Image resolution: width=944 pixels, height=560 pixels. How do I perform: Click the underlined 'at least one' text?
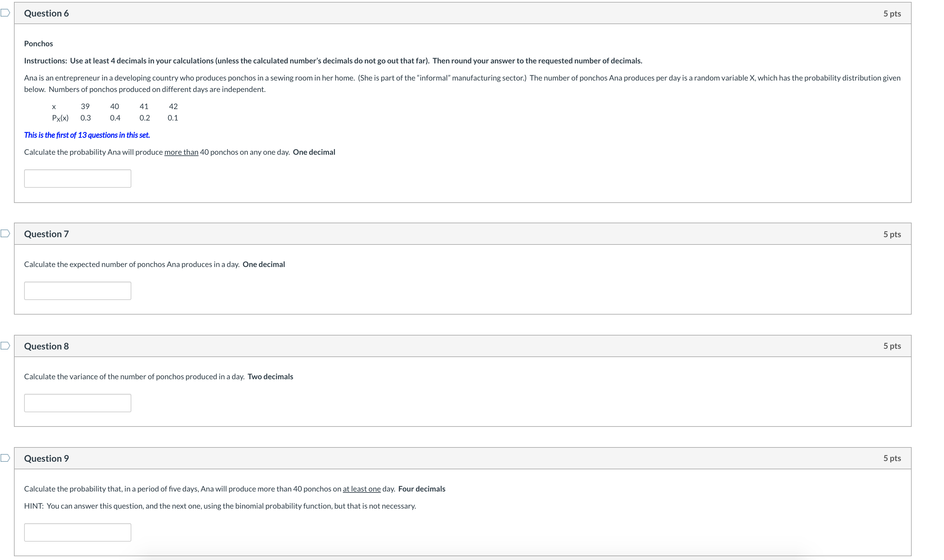362,489
